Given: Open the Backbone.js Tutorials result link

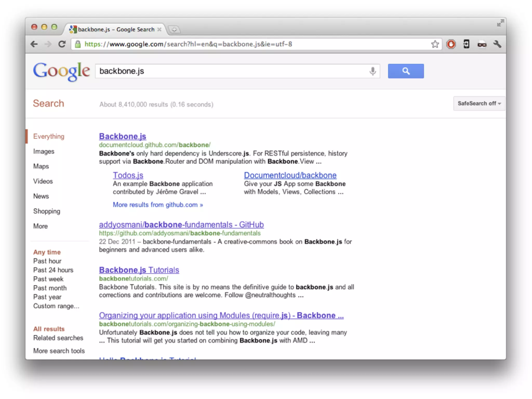Looking at the screenshot, I should click(139, 270).
